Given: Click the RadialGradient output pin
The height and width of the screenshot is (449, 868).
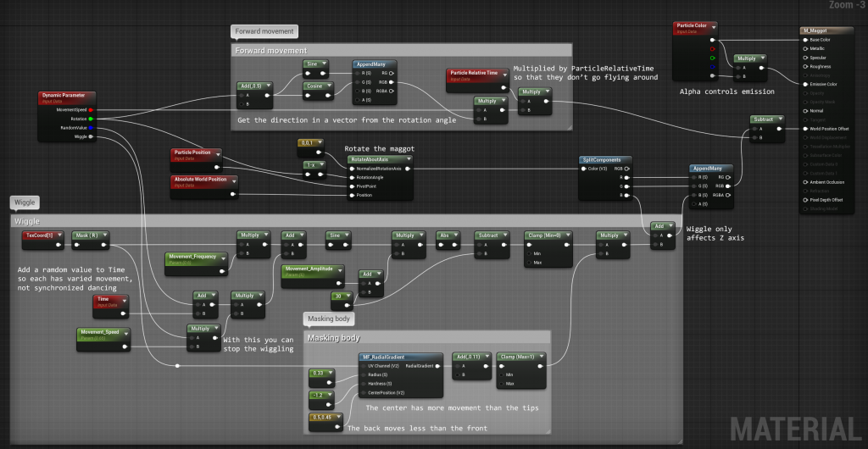Looking at the screenshot, I should (437, 366).
